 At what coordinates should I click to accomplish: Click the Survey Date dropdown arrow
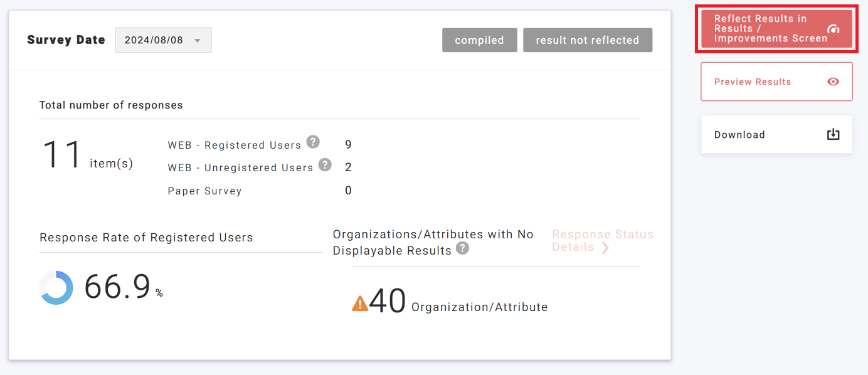point(198,41)
